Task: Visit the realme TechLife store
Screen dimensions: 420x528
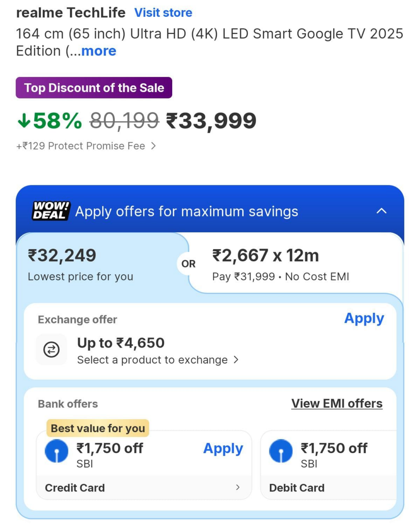Action: [163, 13]
